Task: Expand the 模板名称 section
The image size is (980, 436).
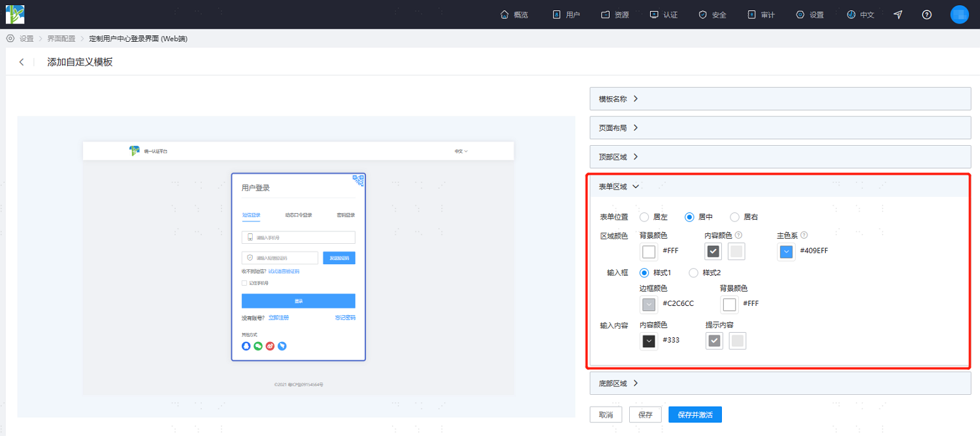Action: (x=780, y=99)
